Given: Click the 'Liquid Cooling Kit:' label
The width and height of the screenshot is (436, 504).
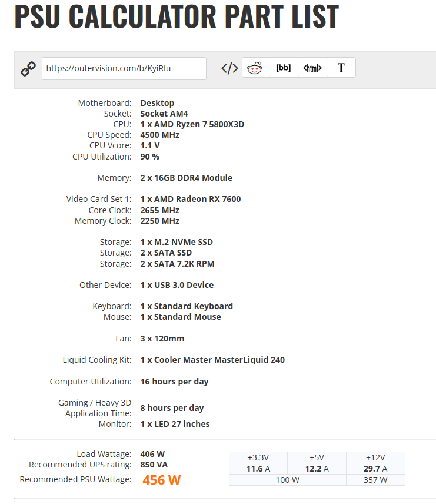Looking at the screenshot, I should pyautogui.click(x=97, y=360).
